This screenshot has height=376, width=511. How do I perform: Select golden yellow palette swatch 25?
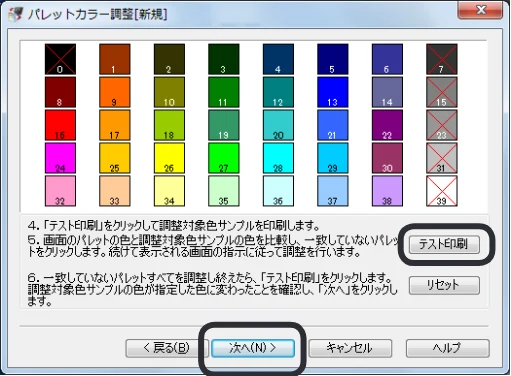pos(115,158)
